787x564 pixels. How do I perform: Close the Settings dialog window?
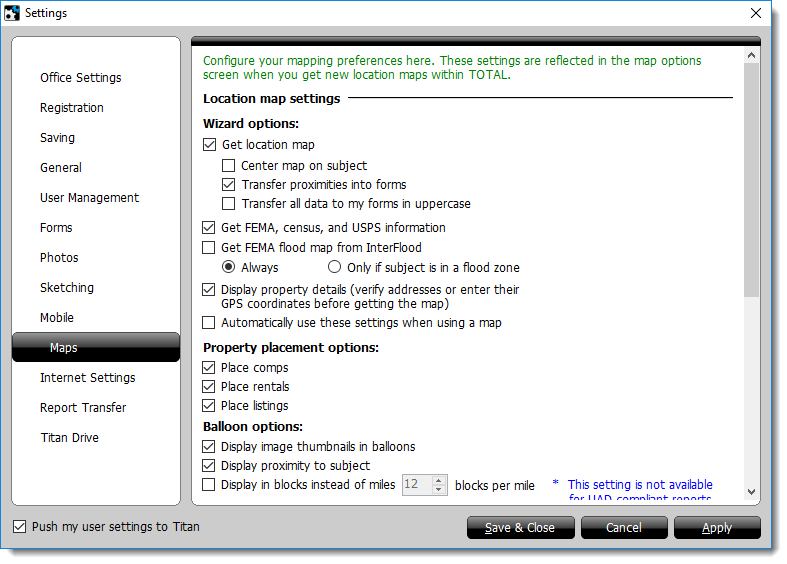pos(755,13)
